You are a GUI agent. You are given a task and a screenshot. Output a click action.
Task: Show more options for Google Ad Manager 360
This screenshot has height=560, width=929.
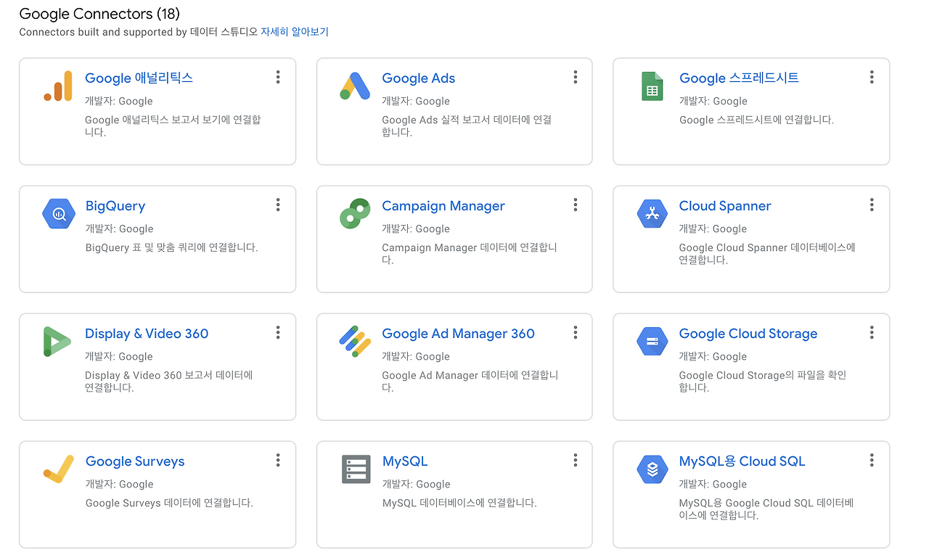[x=576, y=332]
